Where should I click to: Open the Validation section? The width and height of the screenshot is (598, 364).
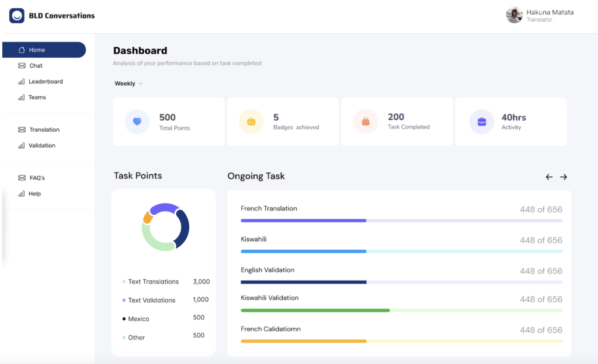(41, 145)
